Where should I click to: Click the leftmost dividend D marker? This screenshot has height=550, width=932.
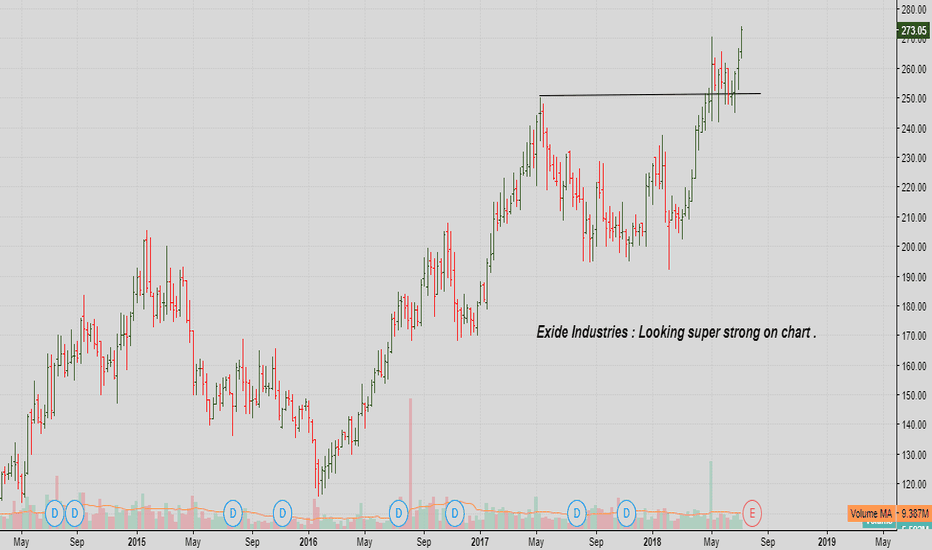click(x=55, y=513)
